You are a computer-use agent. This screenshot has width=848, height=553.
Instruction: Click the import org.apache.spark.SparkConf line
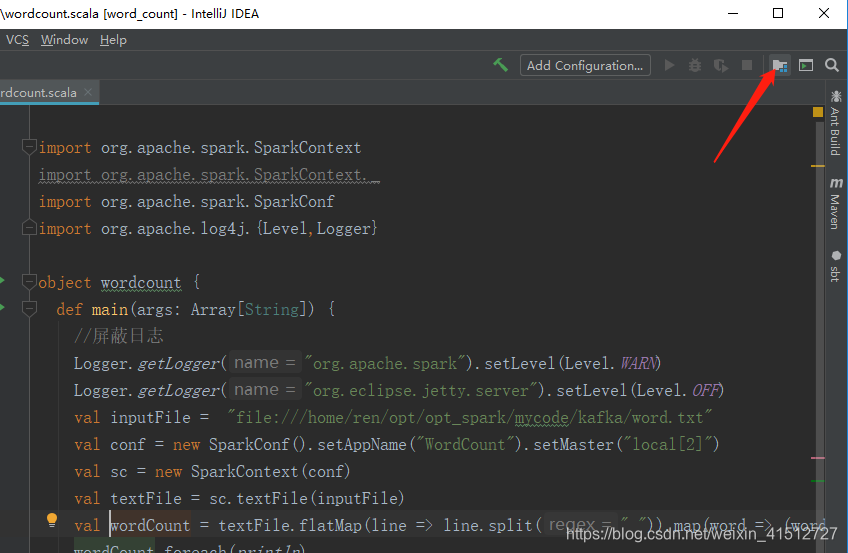click(186, 202)
